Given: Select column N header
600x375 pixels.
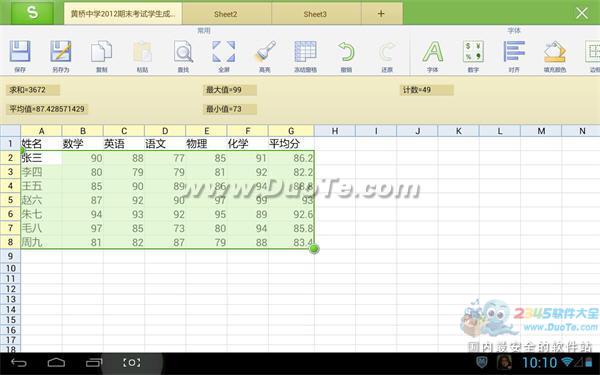Looking at the screenshot, I should [581, 131].
